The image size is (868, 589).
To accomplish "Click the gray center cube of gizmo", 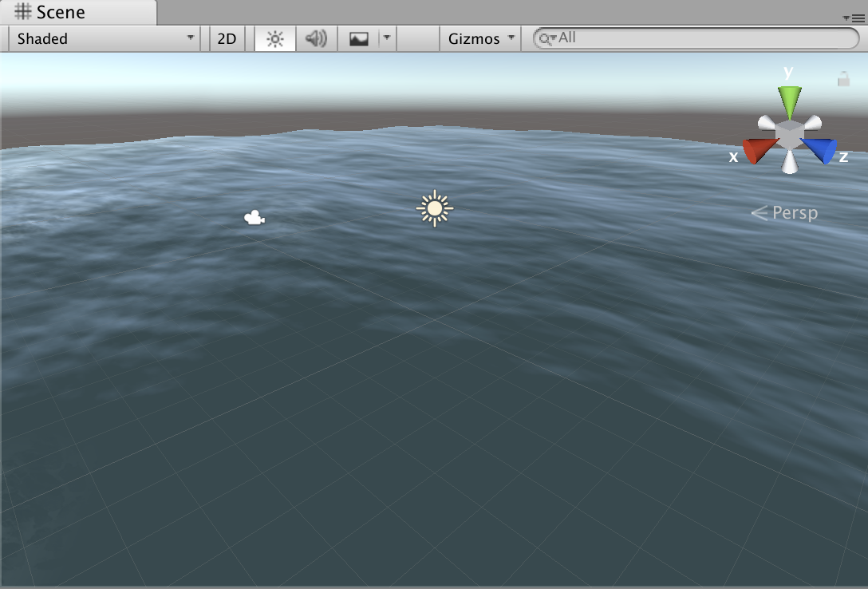I will 789,134.
